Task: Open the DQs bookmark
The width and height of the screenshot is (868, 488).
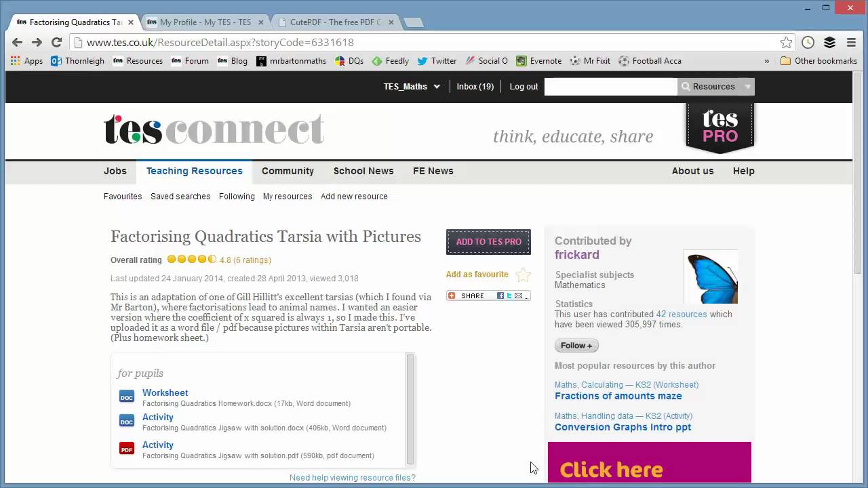Action: (349, 61)
